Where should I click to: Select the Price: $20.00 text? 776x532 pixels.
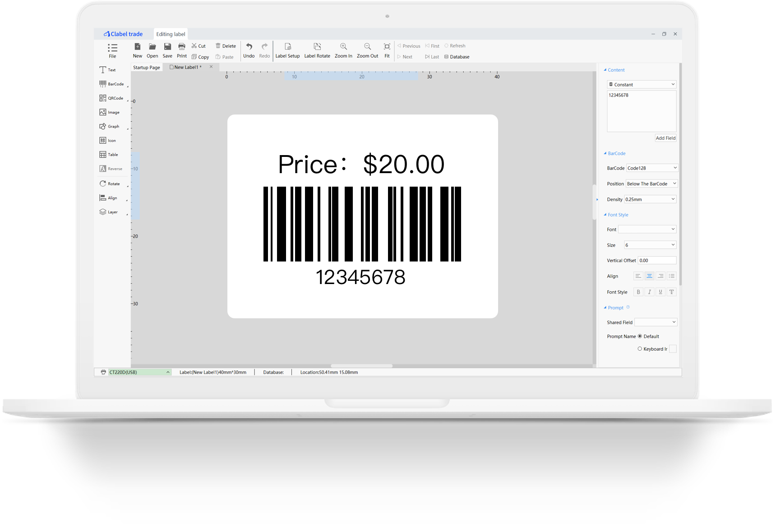click(361, 164)
